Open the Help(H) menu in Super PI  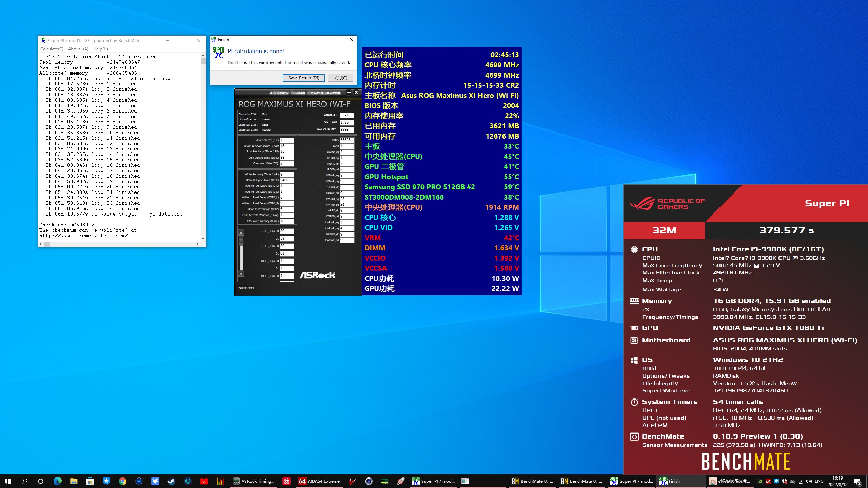[100, 49]
